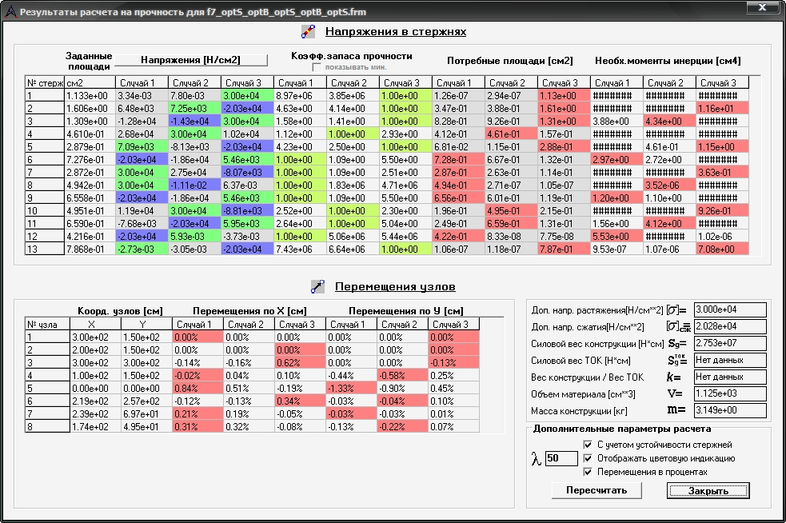Select the '№ стерж' column header
Image resolution: width=786 pixels, height=523 pixels.
[45, 83]
